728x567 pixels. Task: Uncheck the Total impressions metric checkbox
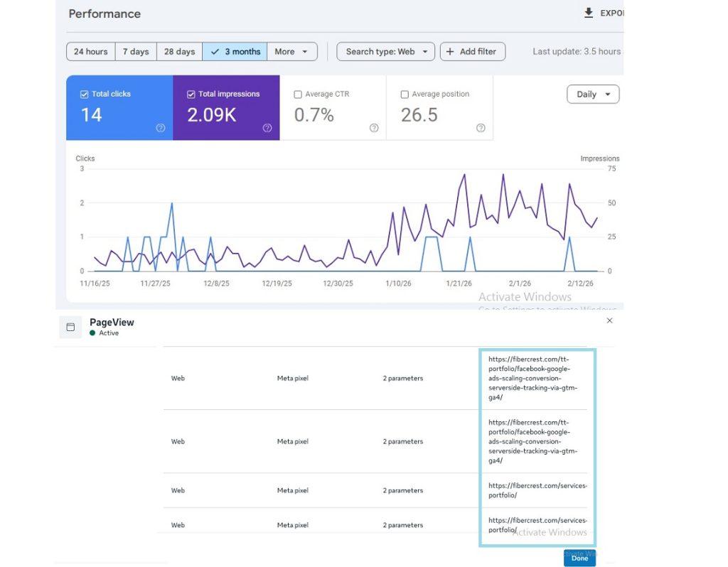[191, 93]
